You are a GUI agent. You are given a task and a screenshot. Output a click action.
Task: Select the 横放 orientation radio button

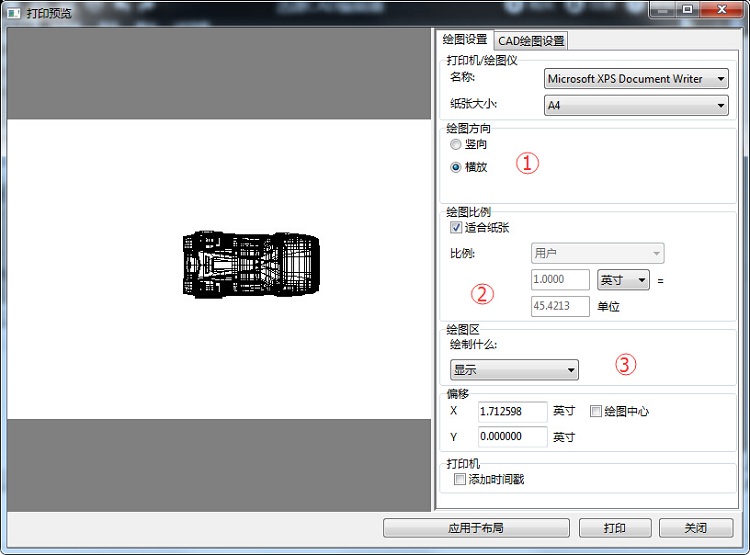[456, 167]
